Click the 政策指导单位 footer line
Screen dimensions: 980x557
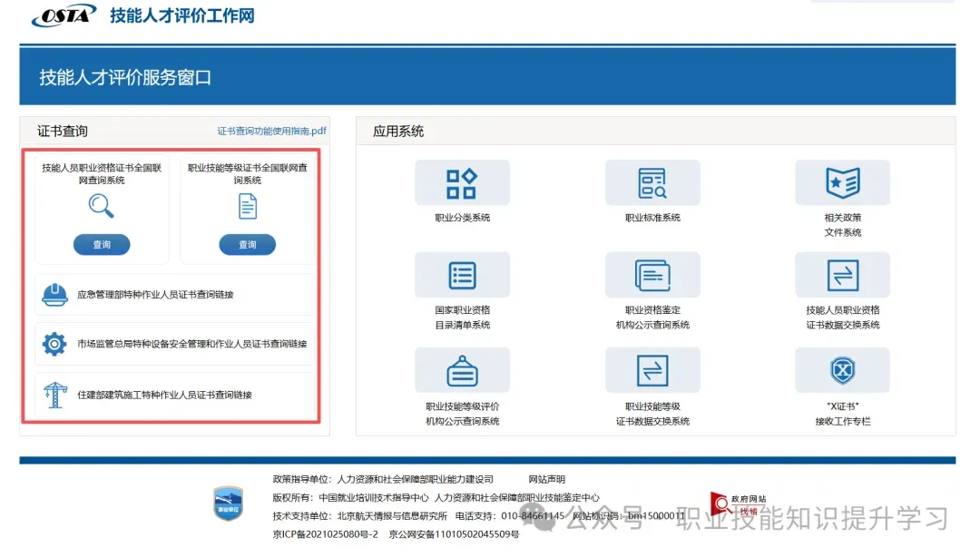click(x=383, y=479)
